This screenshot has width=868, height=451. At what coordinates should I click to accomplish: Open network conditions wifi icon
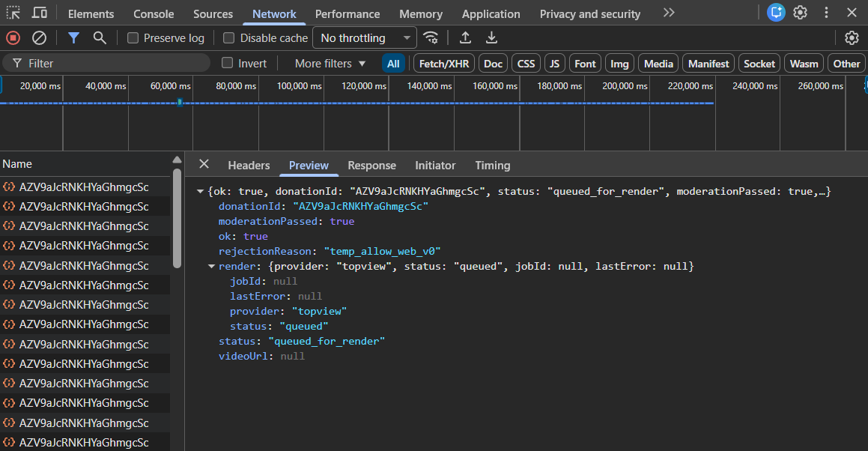[x=431, y=38]
